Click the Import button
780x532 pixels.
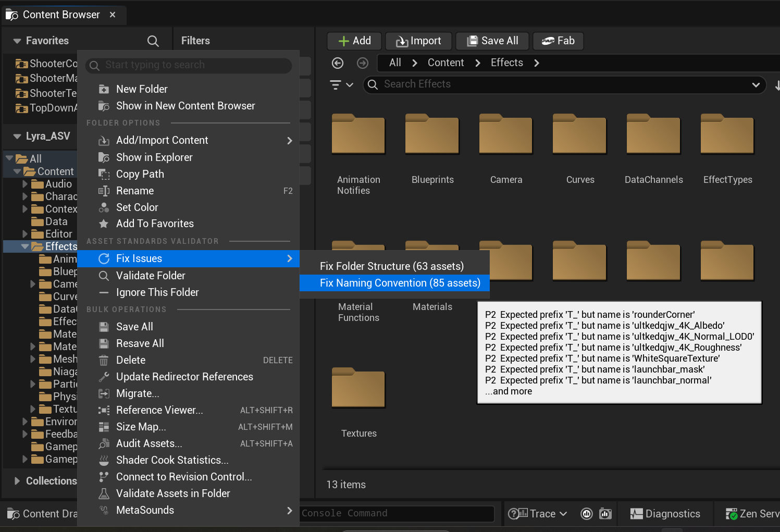(418, 41)
